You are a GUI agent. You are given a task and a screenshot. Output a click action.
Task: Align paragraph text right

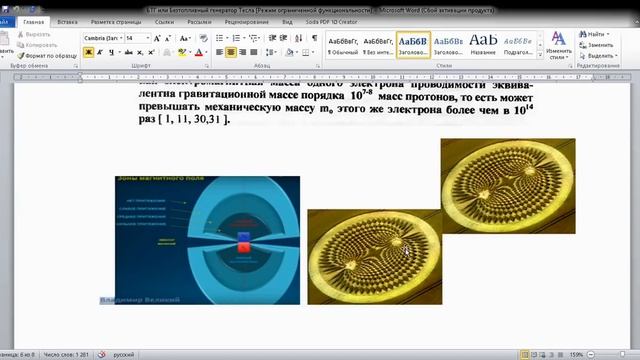(x=242, y=52)
